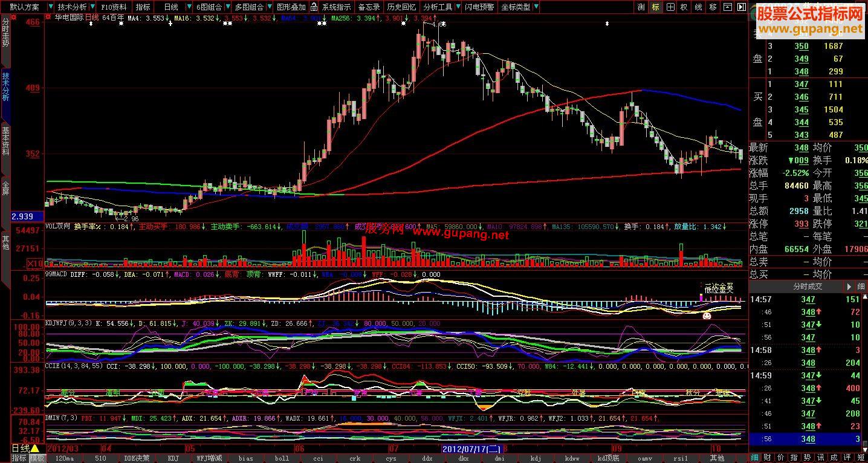
Task: Open 闪电预警 lightning alert
Action: click(x=480, y=7)
